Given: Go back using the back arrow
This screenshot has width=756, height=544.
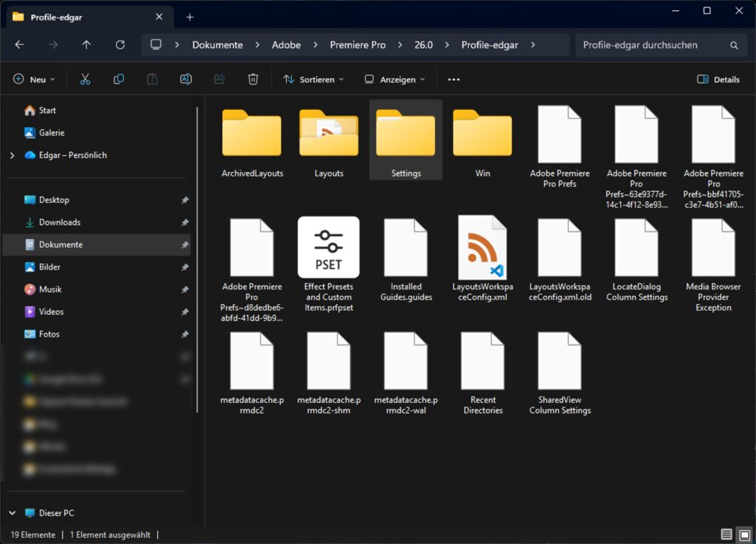Looking at the screenshot, I should (x=20, y=44).
